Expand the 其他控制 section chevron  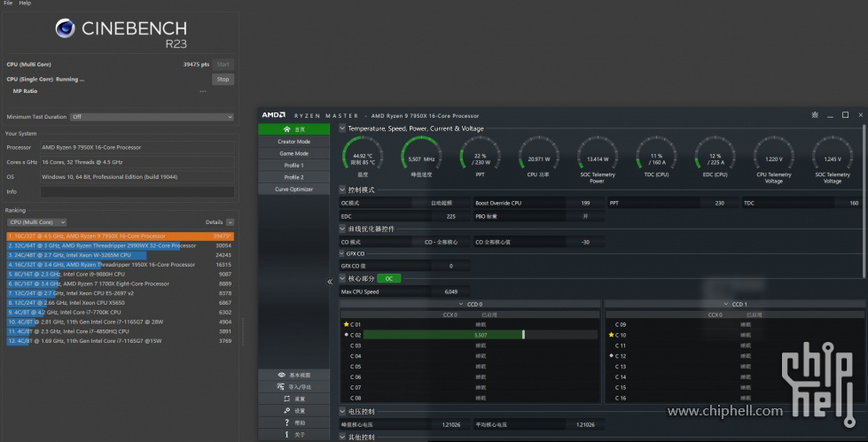coord(342,437)
